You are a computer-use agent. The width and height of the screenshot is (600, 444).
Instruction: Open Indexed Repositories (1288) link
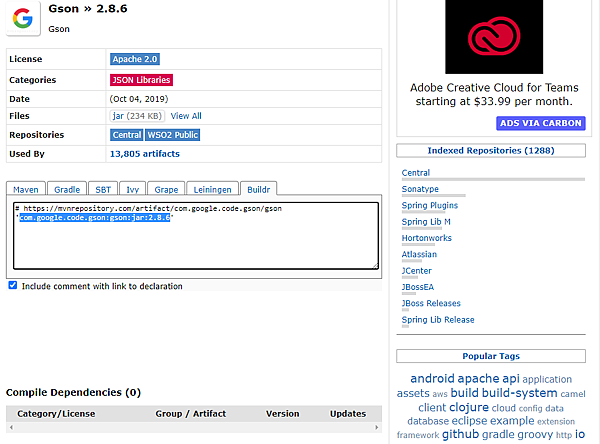491,150
